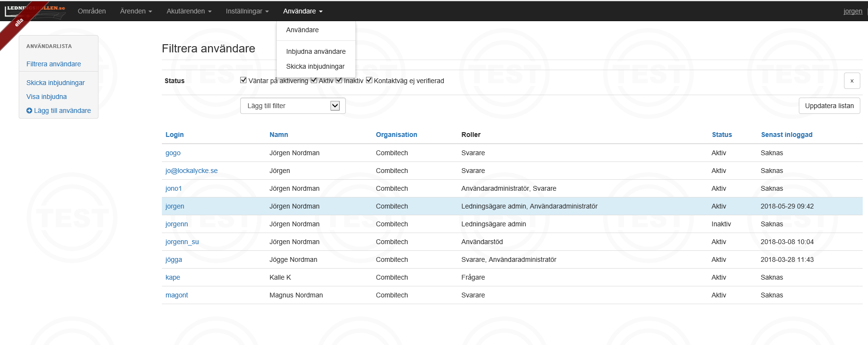
Task: Sort users by Organisation column header
Action: 396,135
